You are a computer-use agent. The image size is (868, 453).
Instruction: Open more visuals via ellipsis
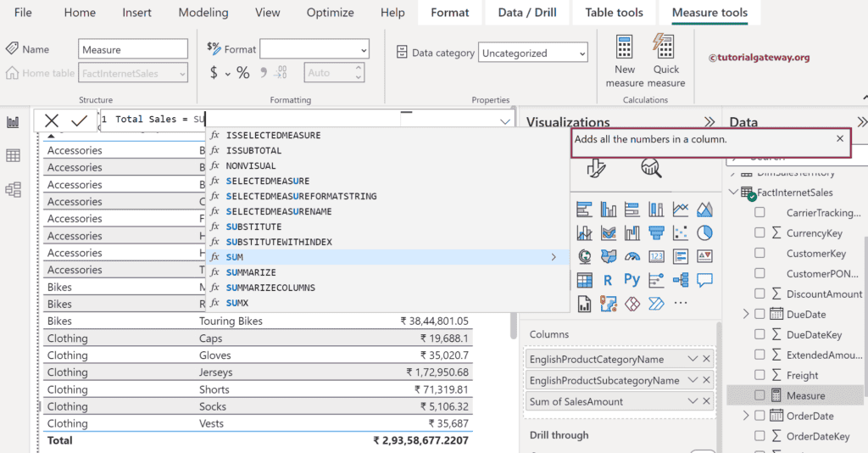[681, 303]
